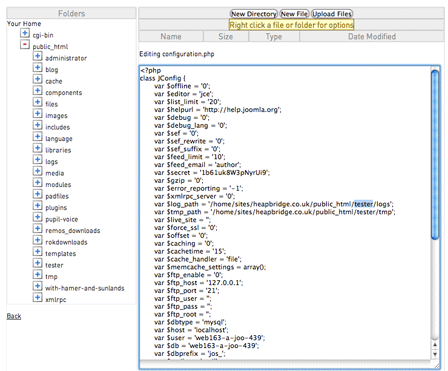
Task: Click the $helpurl line in the editor
Action: [x=218, y=110]
